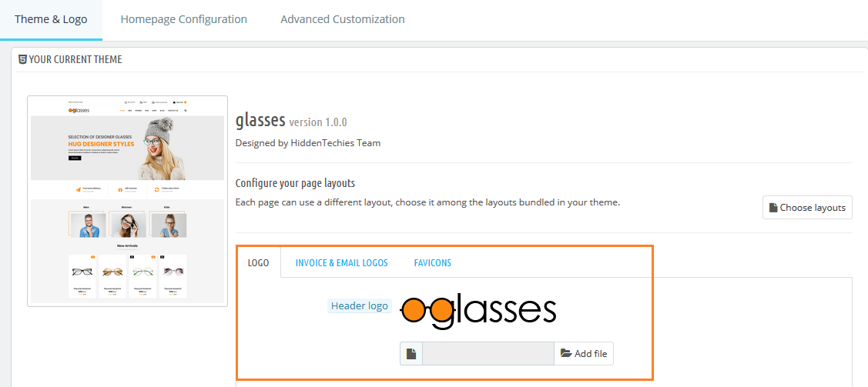Click the empty header logo file field
The image size is (868, 387).
tap(488, 354)
